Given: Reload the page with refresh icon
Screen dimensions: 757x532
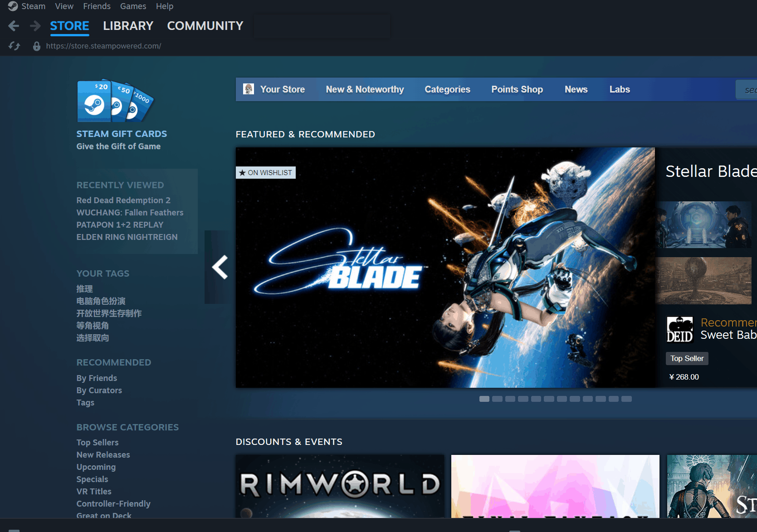Looking at the screenshot, I should click(x=15, y=46).
